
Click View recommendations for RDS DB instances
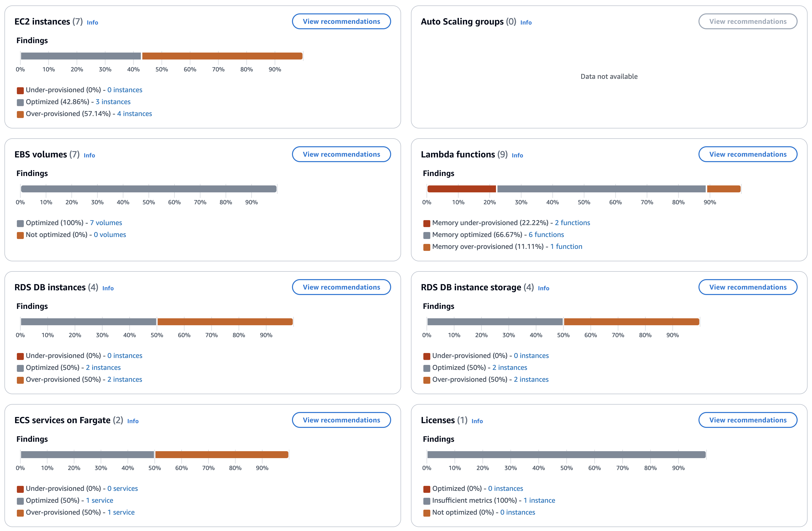341,287
